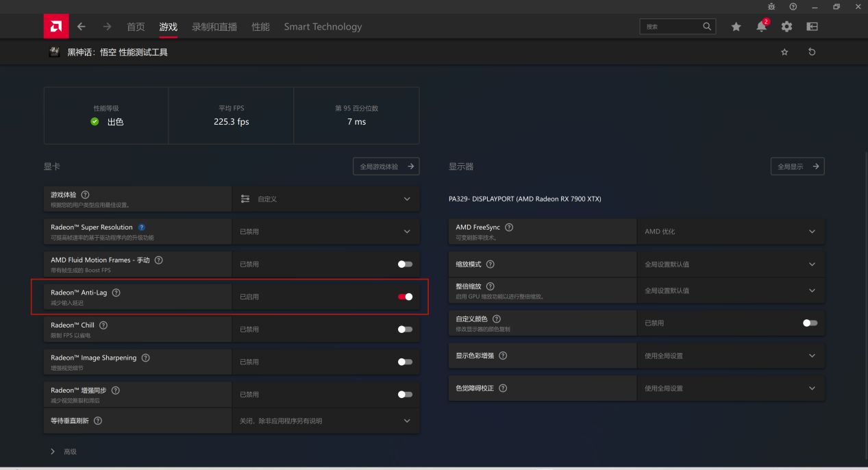This screenshot has height=470, width=868.
Task: Show help for 整倍缩放
Action: click(491, 286)
